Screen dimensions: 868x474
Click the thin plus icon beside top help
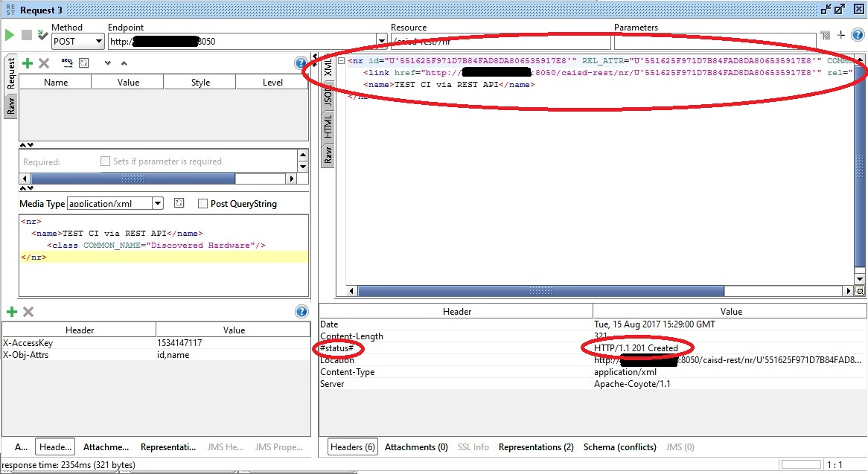pyautogui.click(x=841, y=35)
